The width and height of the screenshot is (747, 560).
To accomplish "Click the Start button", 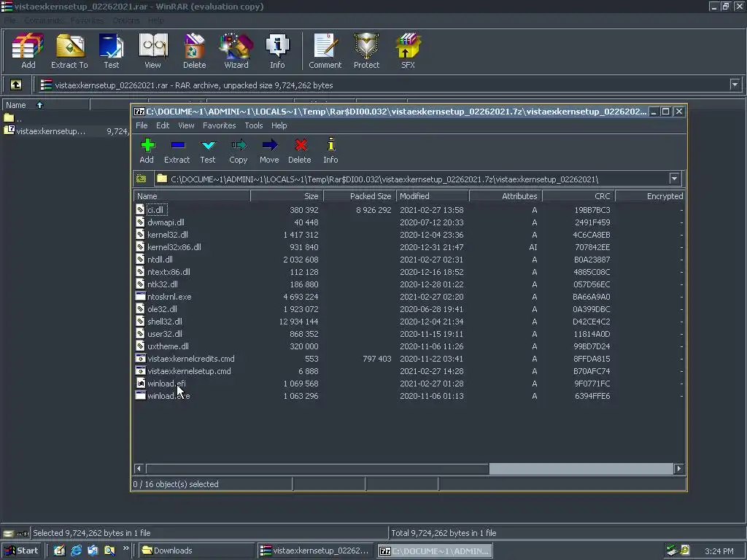I will click(x=22, y=551).
